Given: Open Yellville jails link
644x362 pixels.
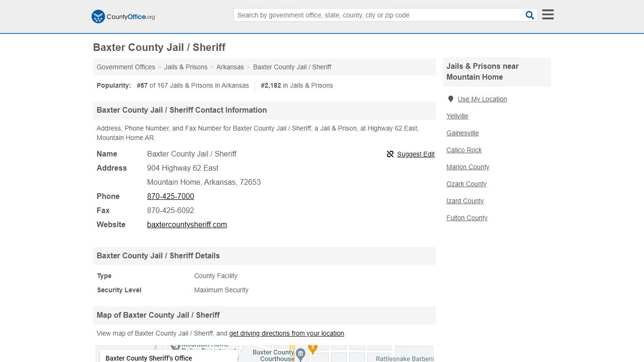Looking at the screenshot, I should (457, 116).
